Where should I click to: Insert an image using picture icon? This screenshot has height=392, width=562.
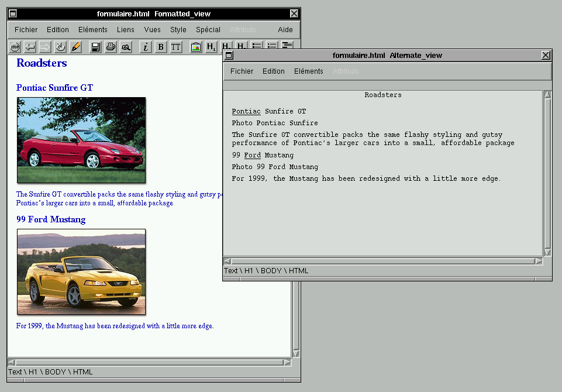[x=196, y=47]
